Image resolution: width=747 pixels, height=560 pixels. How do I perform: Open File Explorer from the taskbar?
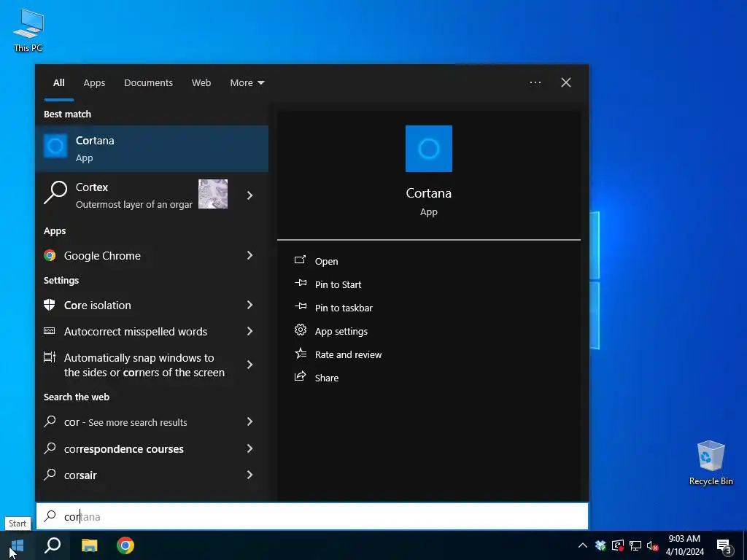point(89,545)
